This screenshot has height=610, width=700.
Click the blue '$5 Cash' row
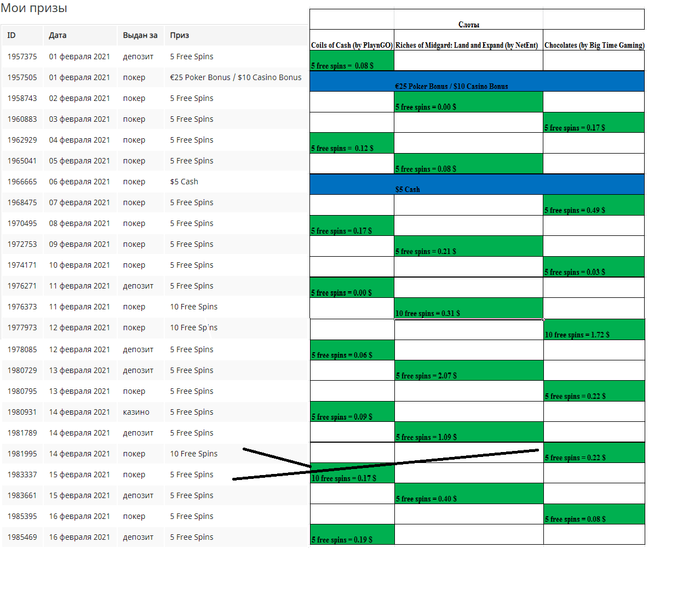(x=477, y=184)
